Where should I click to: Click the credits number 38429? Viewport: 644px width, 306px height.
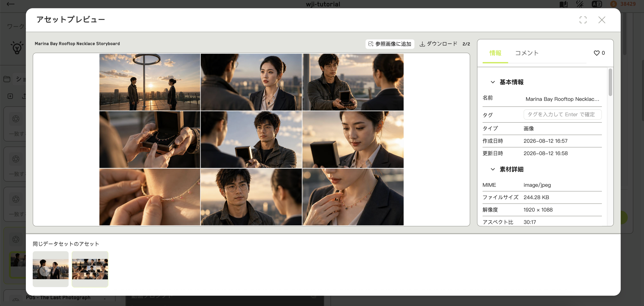coord(628,4)
